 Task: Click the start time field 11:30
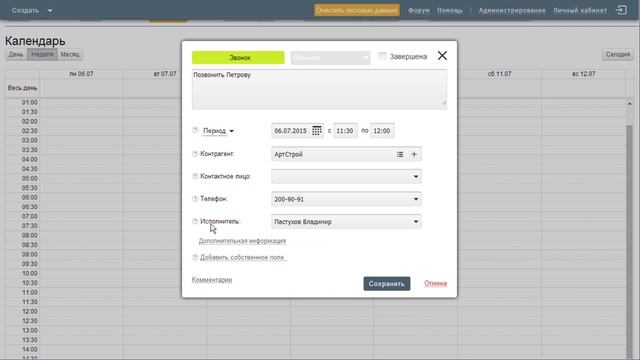[x=345, y=131]
